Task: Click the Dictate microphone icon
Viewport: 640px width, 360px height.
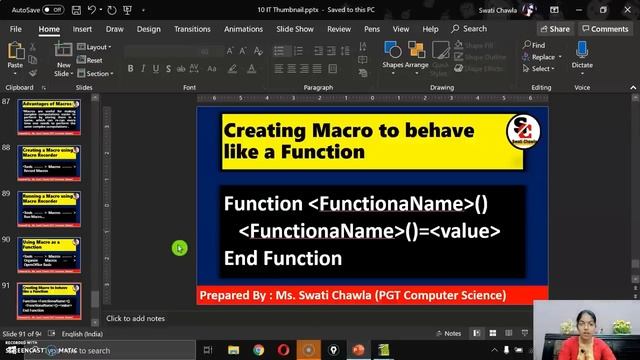Action: 582,50
